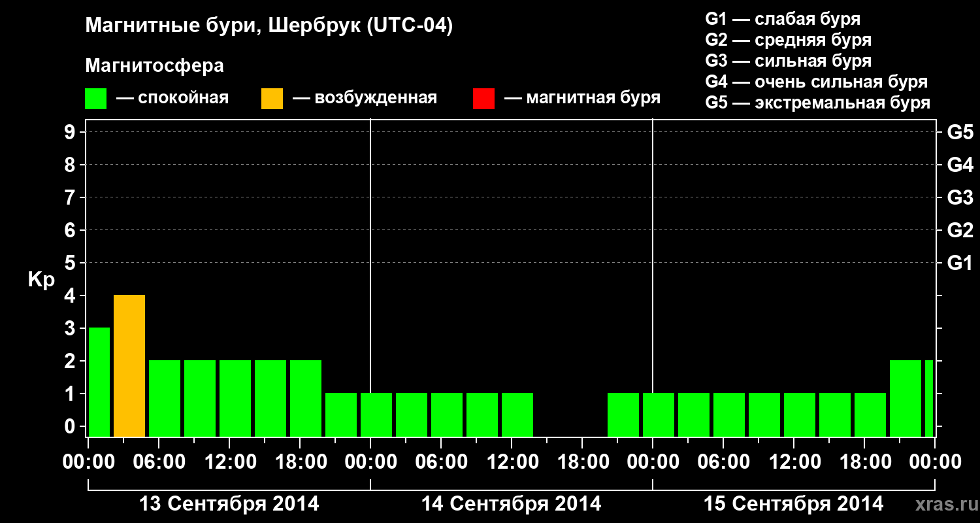Click the G5 label on right axis
980x523 pixels.
(960, 132)
